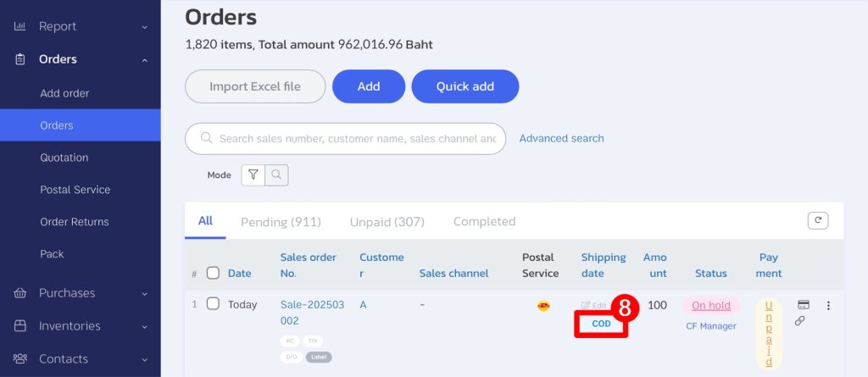Select the search mode magnifier icon
The image size is (868, 377).
click(x=277, y=175)
